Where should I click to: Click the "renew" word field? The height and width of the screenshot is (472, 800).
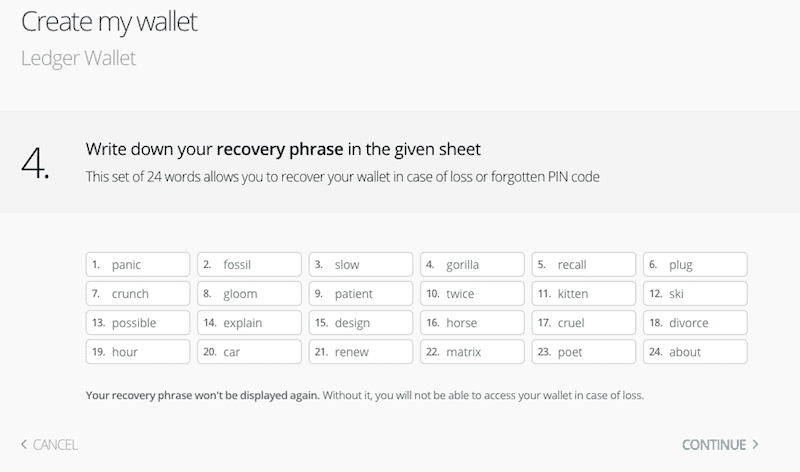tap(360, 352)
